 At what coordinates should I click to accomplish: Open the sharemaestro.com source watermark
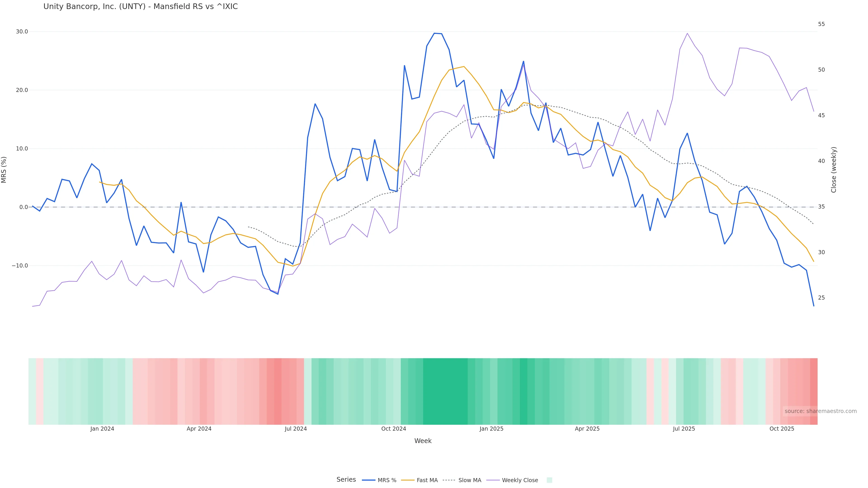click(820, 411)
